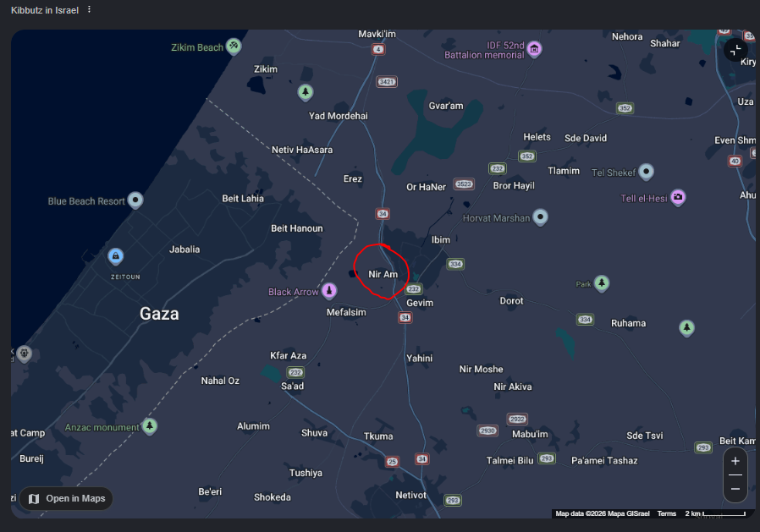Click the route 40 road shield

tap(735, 162)
